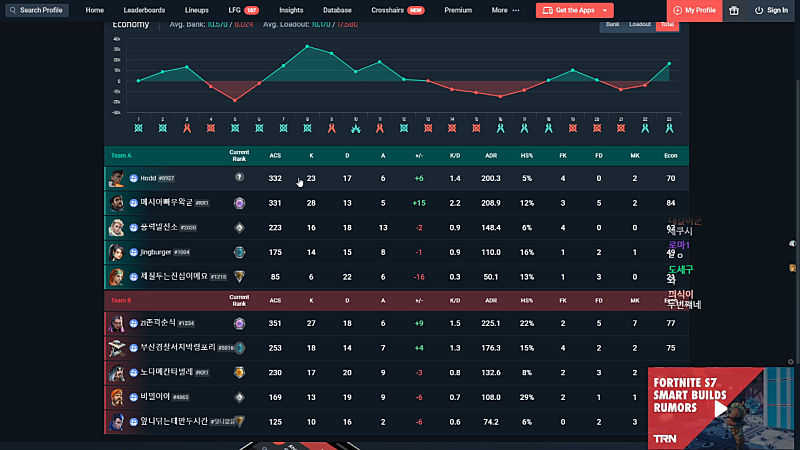Sort Team B by ACS column

click(275, 301)
